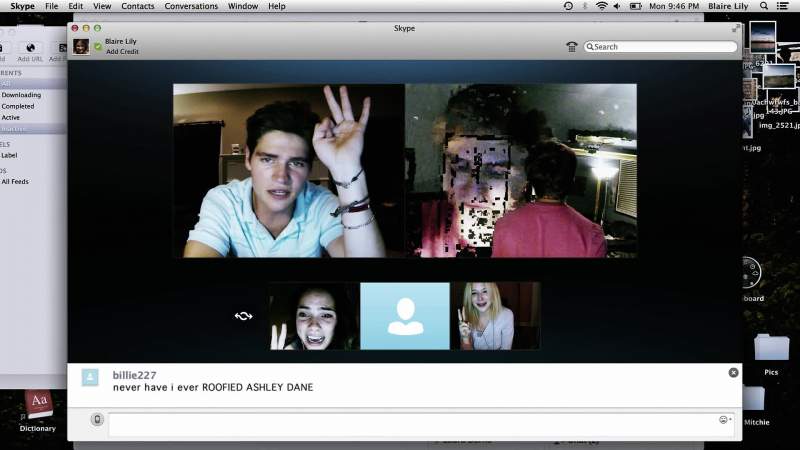Open the Contacts menu
This screenshot has height=450, width=800.
click(138, 6)
